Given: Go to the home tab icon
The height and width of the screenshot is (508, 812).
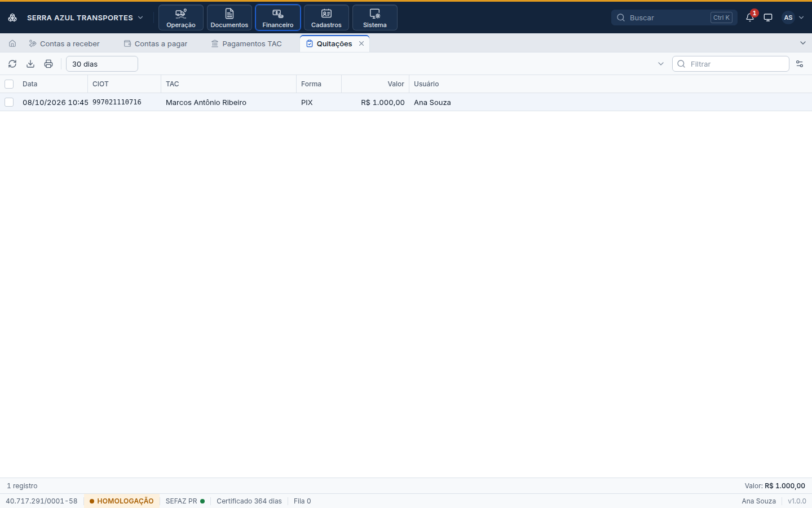Looking at the screenshot, I should coord(12,43).
